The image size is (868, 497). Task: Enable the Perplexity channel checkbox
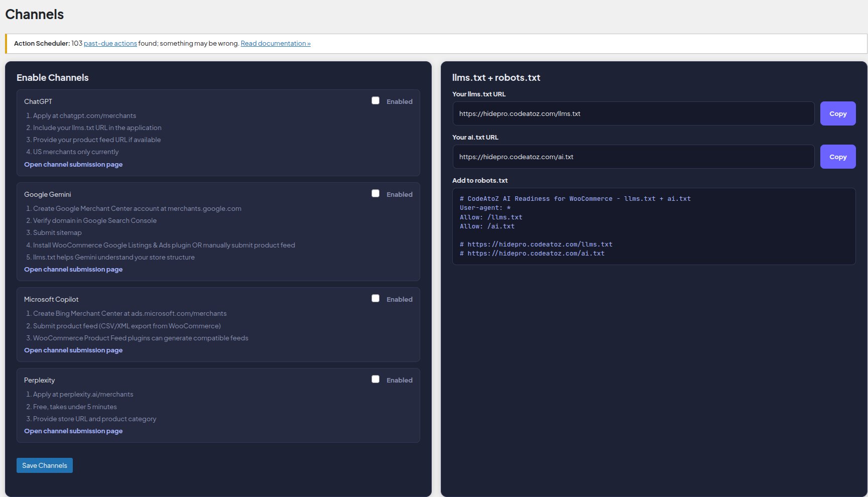(376, 379)
